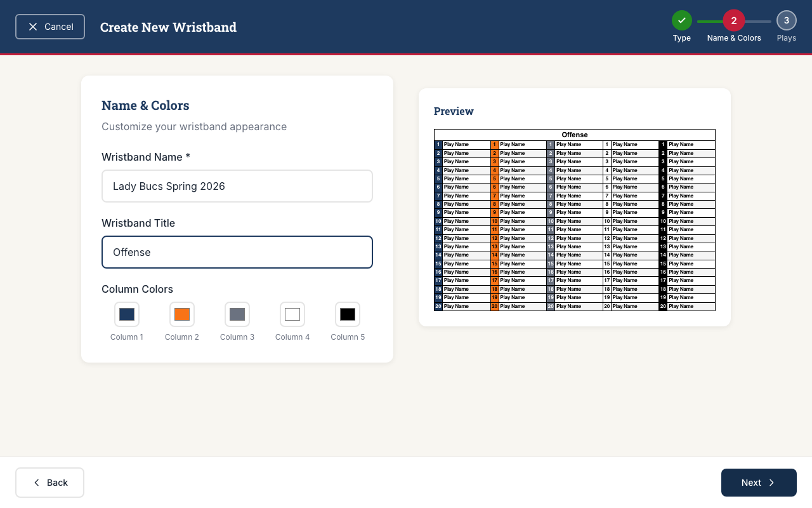Open the Column 4 white color swatch

click(x=292, y=314)
